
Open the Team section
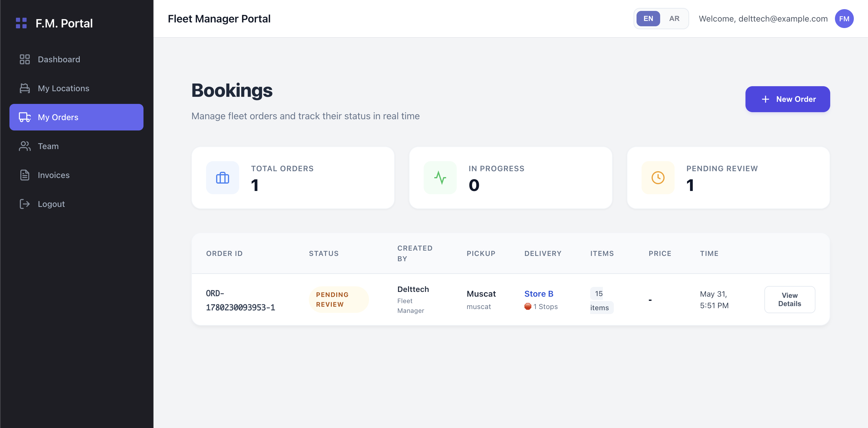click(x=76, y=146)
